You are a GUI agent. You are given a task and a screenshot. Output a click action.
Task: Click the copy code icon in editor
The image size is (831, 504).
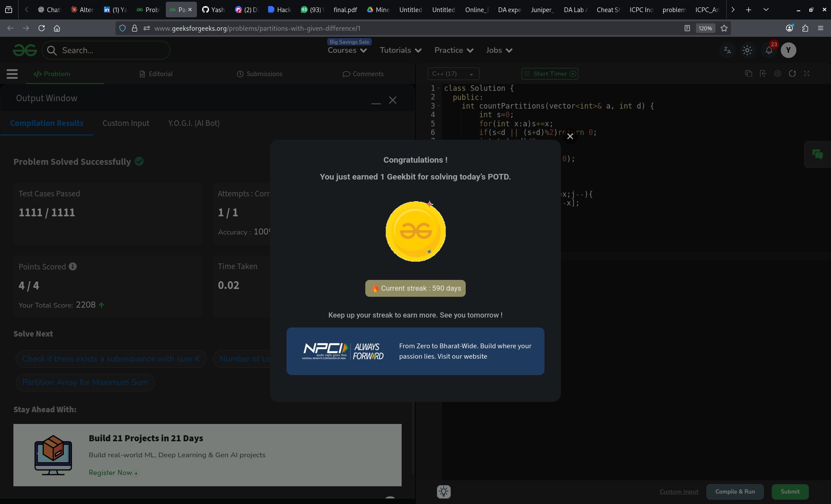point(748,74)
